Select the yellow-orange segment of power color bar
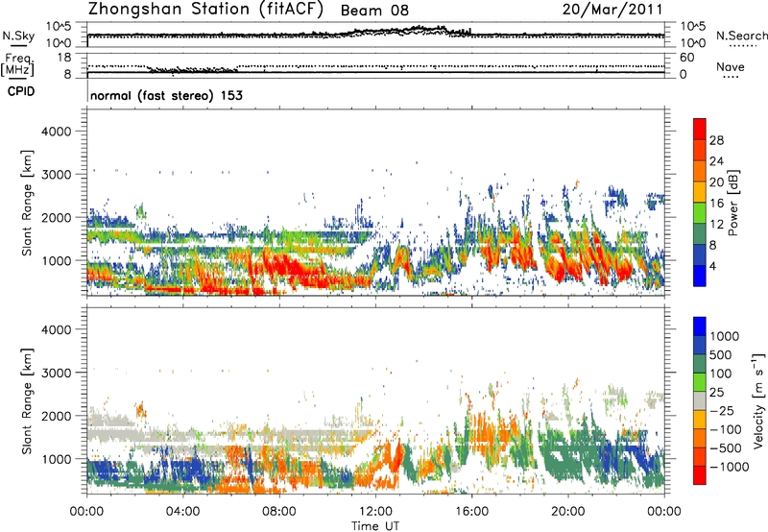768x532 pixels. click(700, 191)
